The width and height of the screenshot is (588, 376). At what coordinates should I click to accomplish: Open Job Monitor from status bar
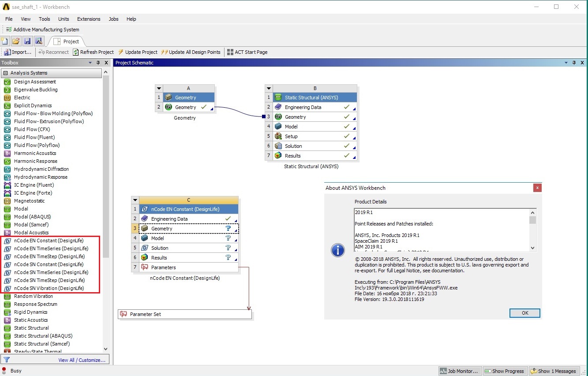(459, 371)
